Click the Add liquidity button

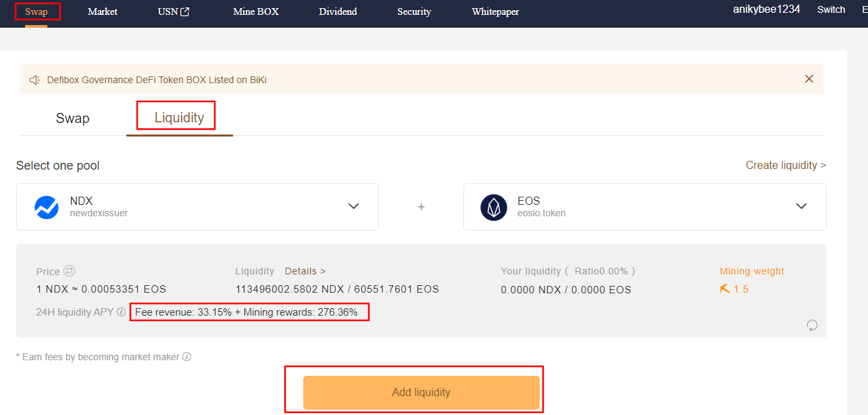point(421,392)
